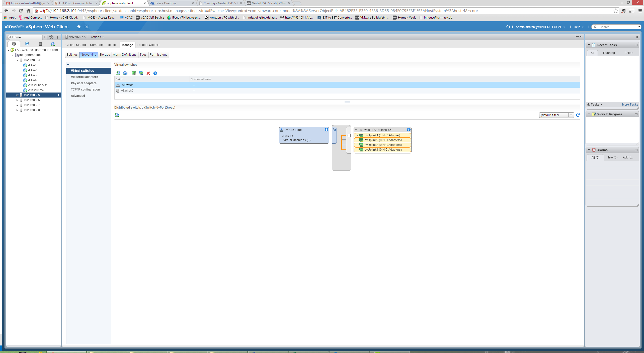
Task: Select the Storage sub-tab
Action: (x=104, y=55)
